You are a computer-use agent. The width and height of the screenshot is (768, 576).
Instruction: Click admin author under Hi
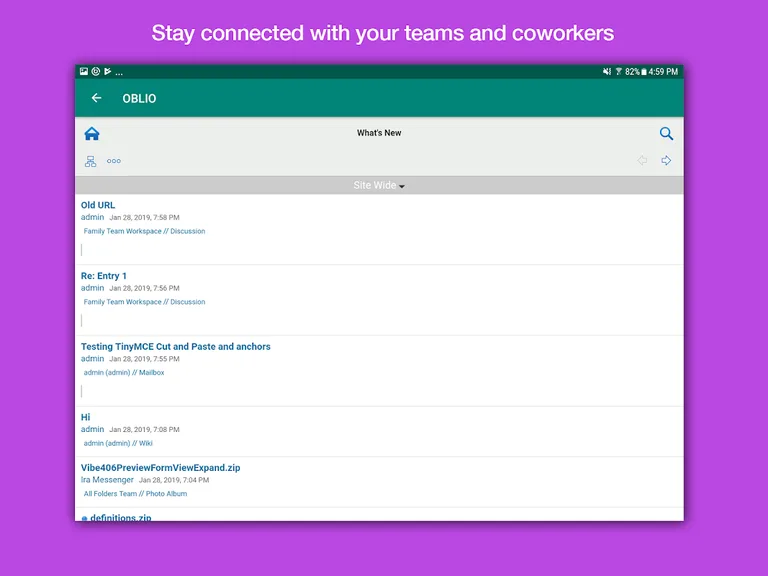[93, 429]
